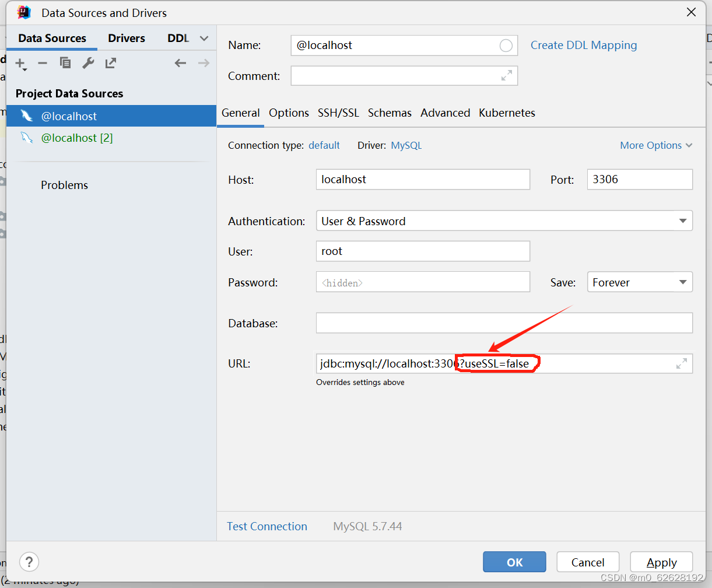Click Test Connection link
The height and width of the screenshot is (588, 712).
pos(267,526)
